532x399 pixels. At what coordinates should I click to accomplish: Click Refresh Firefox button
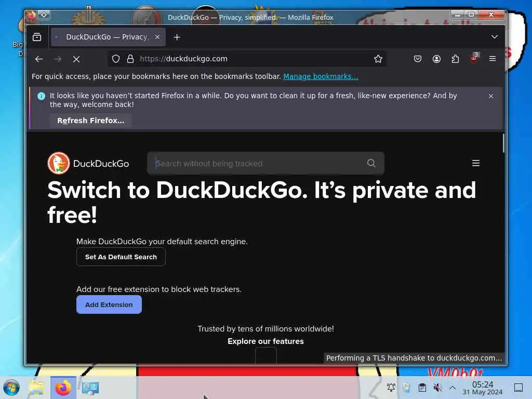click(90, 121)
